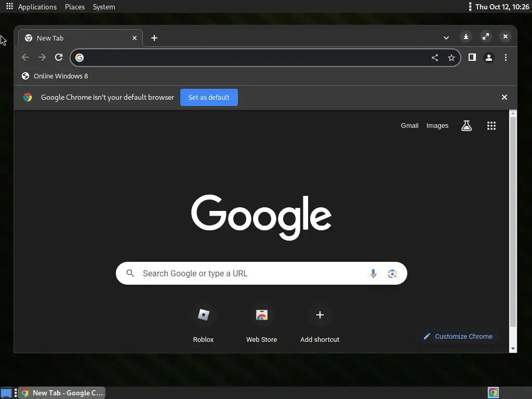Screen dimensions: 532x399
Task: Click the Chrome tray icon in the bottom panel
Action: pos(493,393)
